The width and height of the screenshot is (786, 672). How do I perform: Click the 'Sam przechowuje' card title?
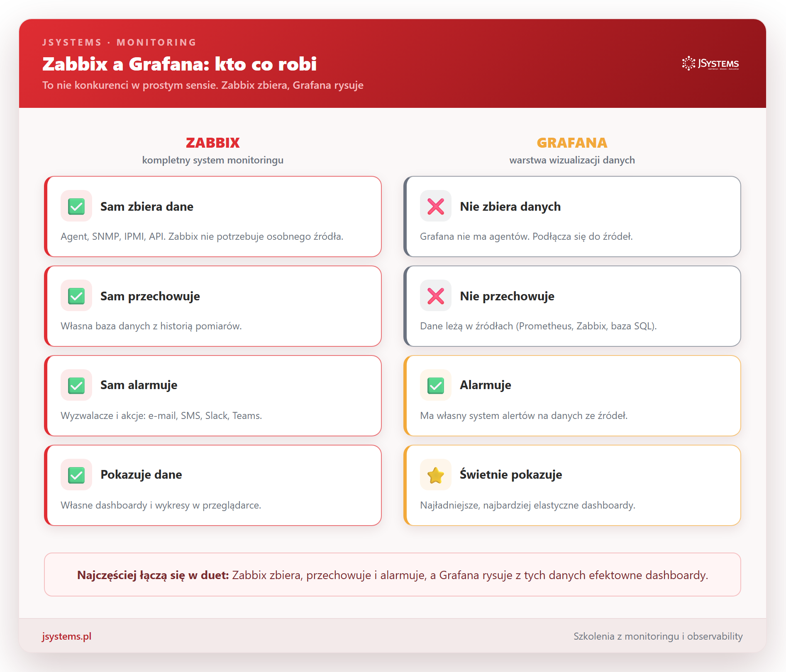(x=150, y=296)
